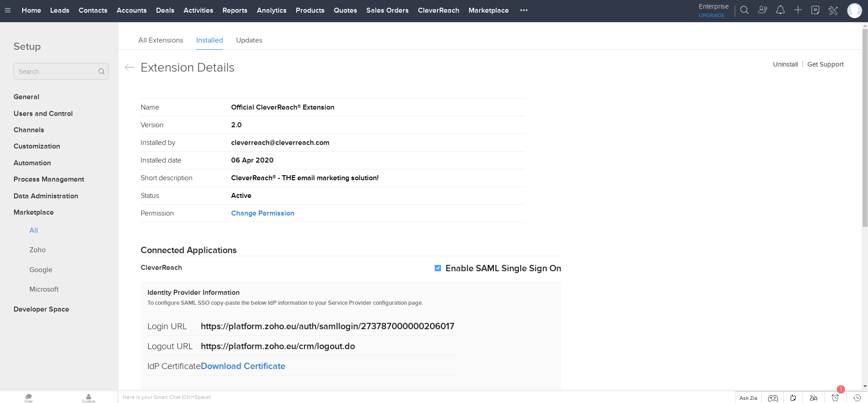This screenshot has width=868, height=403.
Task: Click the plus create-new icon
Action: coord(798,10)
